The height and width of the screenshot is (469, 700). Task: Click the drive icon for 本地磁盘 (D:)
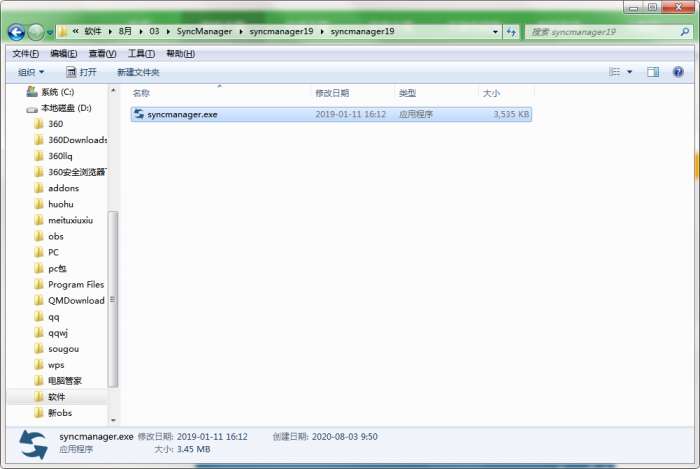tap(32, 109)
